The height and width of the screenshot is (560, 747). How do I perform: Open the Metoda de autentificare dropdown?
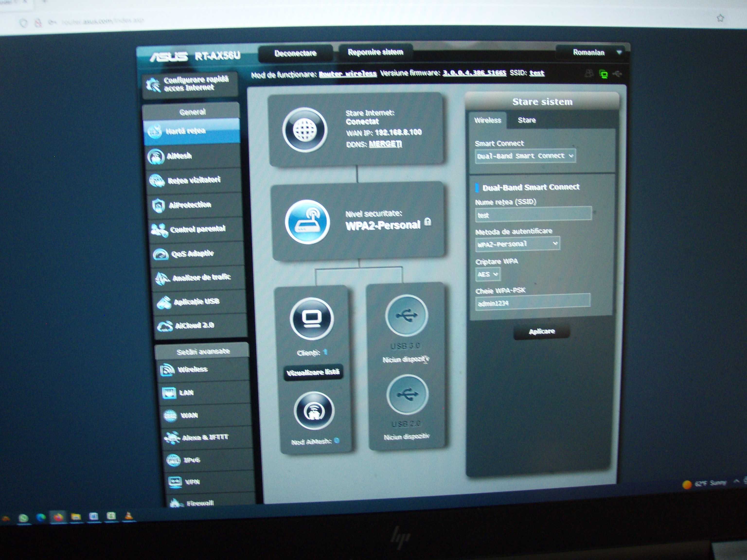(x=517, y=244)
